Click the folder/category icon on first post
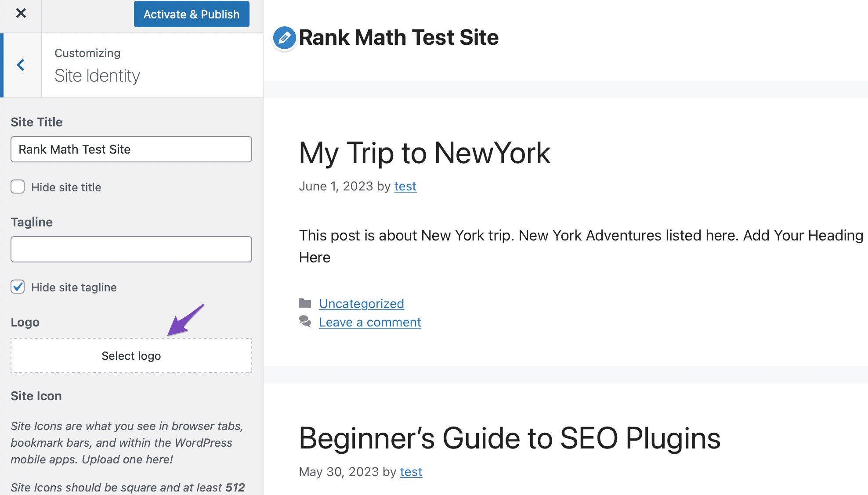The width and height of the screenshot is (868, 495). 304,303
